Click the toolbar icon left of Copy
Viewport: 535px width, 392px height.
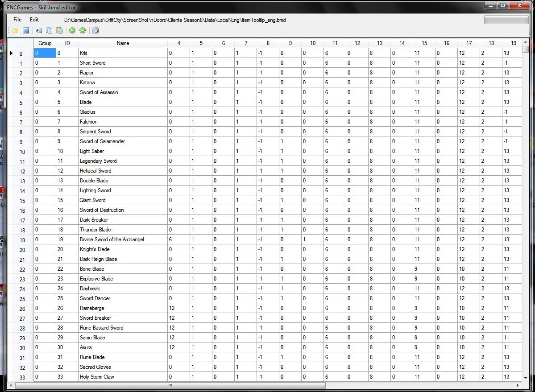tap(39, 30)
